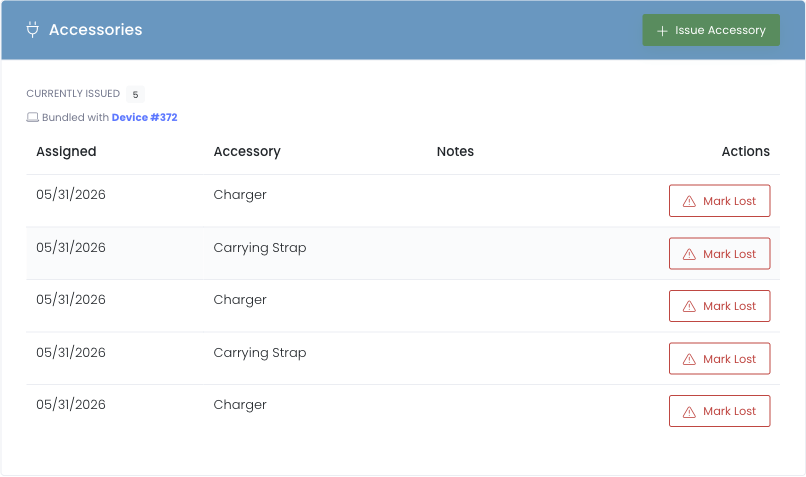
Task: Select the Actions column header
Action: [745, 152]
